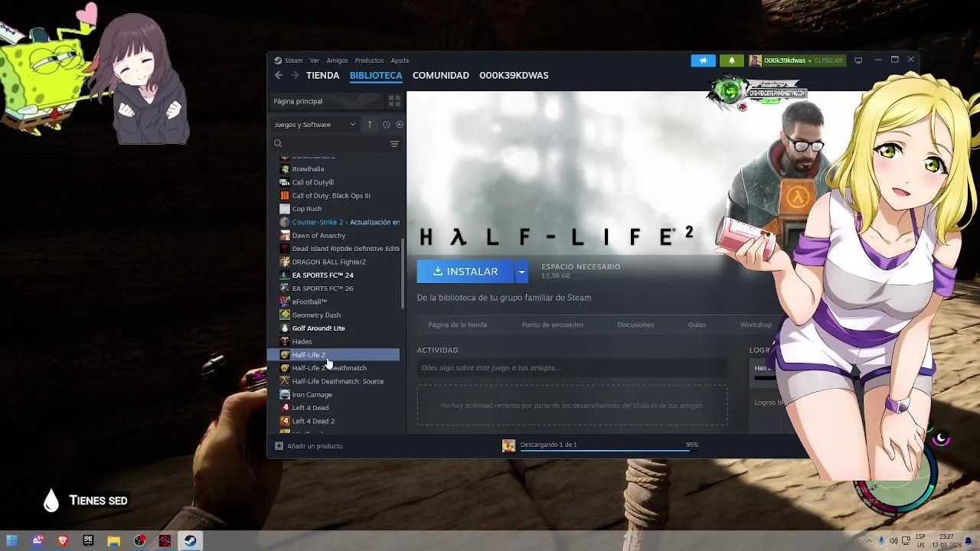The height and width of the screenshot is (551, 980).
Task: Open the Discusiones link
Action: (x=635, y=324)
